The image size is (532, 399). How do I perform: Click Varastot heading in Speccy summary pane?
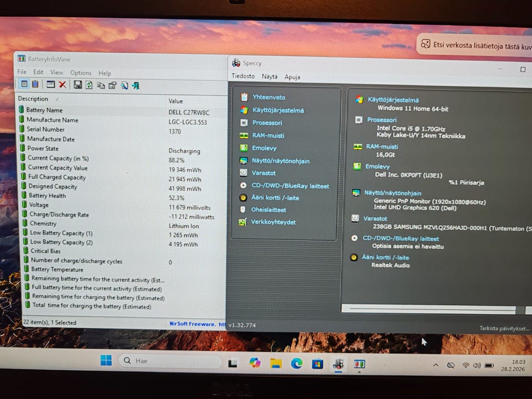pos(375,219)
